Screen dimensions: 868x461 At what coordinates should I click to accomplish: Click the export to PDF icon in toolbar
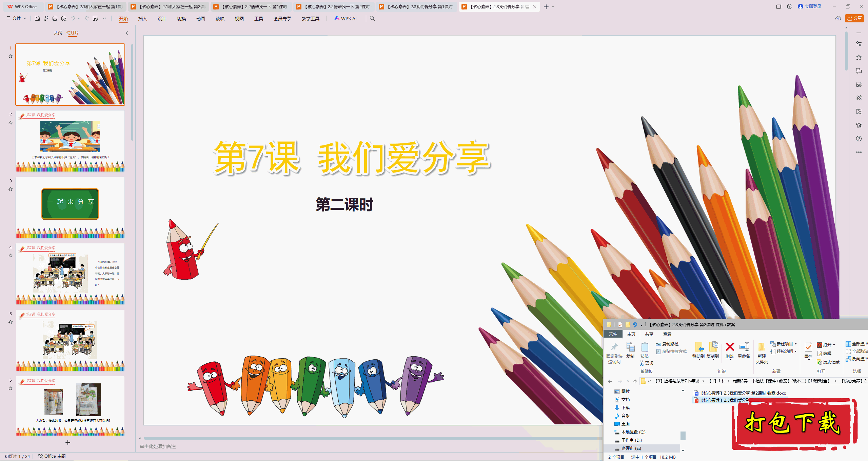(46, 19)
